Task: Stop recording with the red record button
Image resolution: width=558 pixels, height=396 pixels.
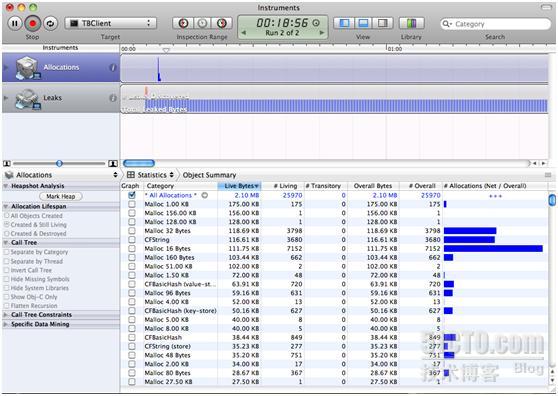Action: (33, 23)
